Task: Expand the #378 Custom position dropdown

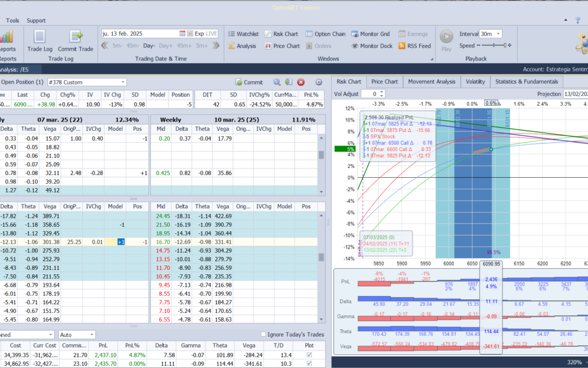Action: tap(123, 82)
